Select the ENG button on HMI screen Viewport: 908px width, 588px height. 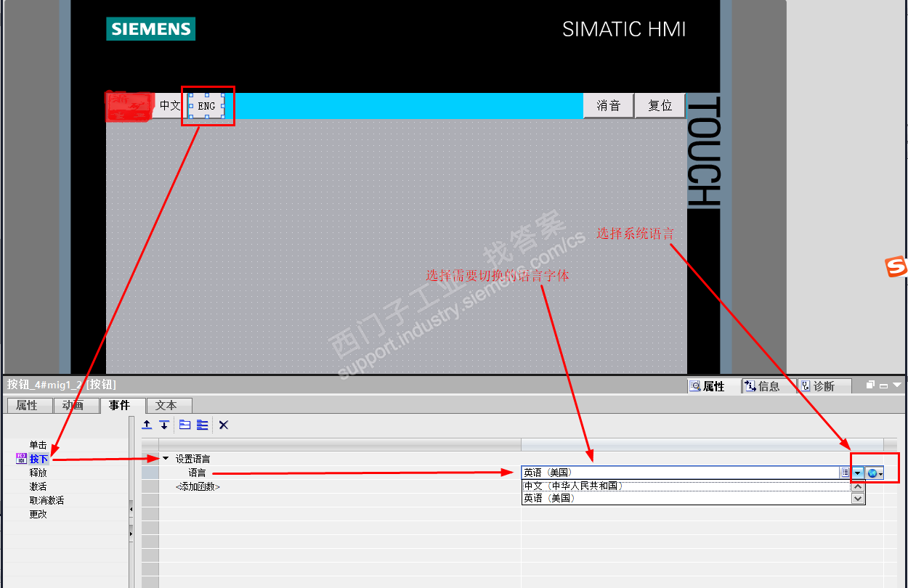point(206,106)
